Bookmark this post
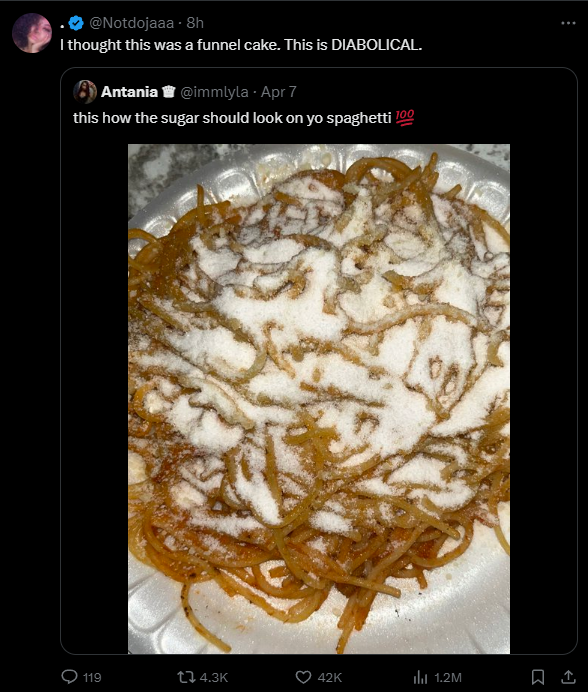Image resolution: width=588 pixels, height=692 pixels. pyautogui.click(x=537, y=677)
